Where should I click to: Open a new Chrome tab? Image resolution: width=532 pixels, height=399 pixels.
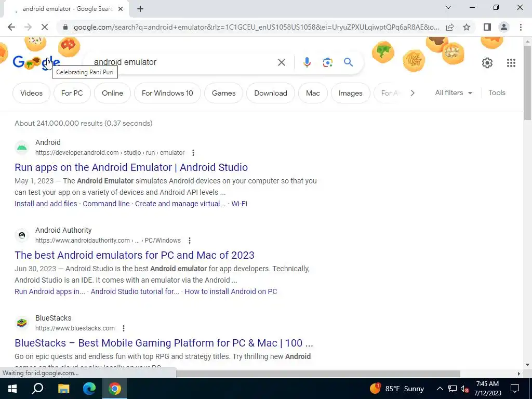point(140,9)
